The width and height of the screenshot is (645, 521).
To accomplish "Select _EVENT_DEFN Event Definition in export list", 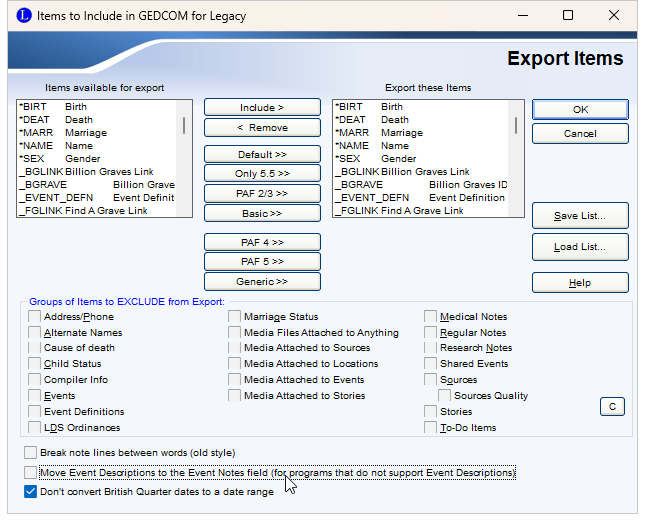I will pos(421,198).
